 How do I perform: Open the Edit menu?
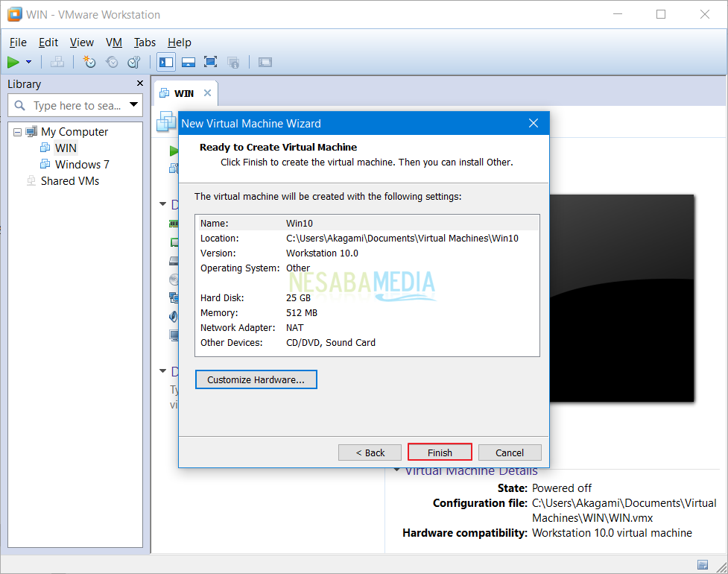(x=48, y=42)
